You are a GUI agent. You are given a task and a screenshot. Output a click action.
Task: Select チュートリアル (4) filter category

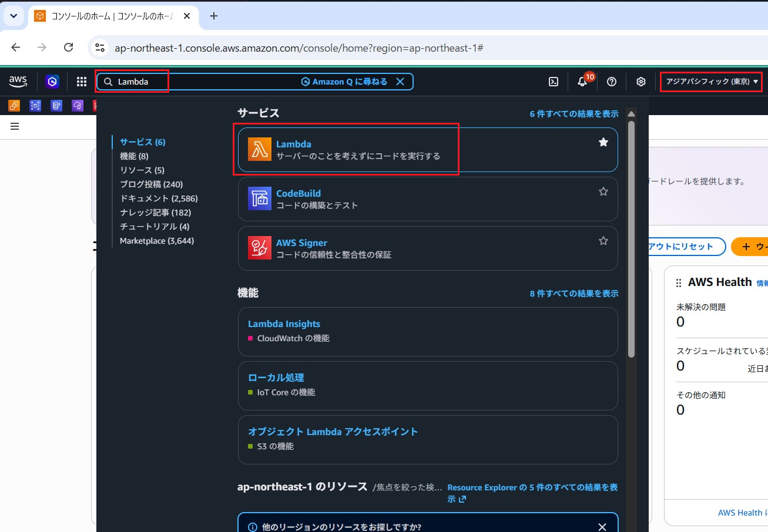click(155, 227)
